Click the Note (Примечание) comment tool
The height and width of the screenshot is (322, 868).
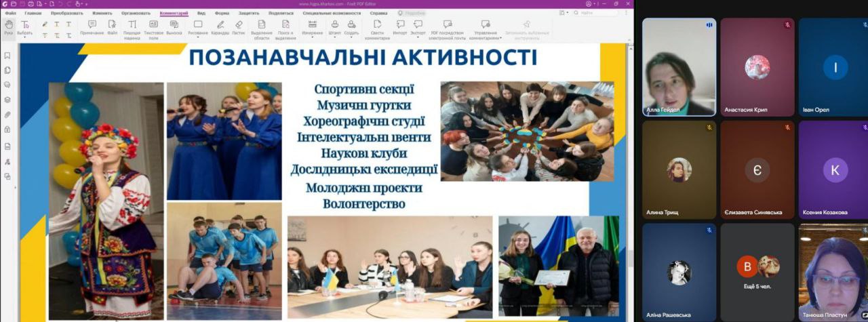92,27
